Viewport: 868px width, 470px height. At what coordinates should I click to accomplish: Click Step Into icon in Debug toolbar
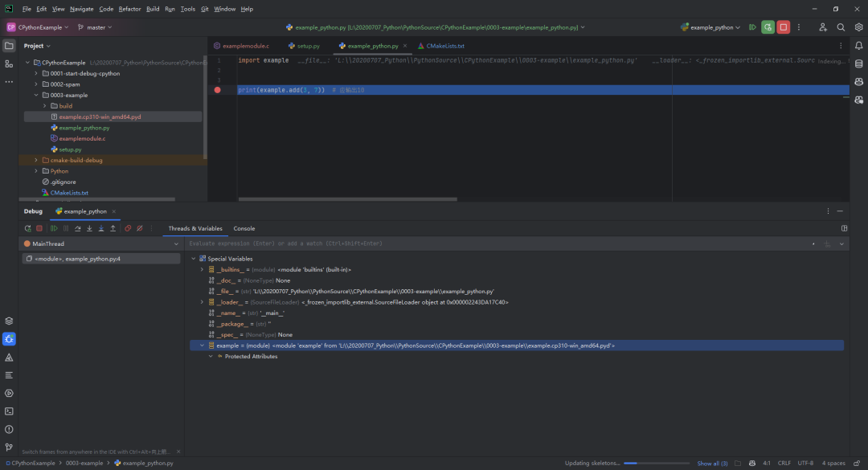89,228
